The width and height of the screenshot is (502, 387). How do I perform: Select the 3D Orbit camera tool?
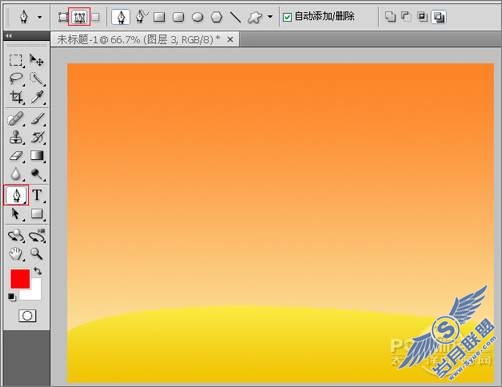37,236
